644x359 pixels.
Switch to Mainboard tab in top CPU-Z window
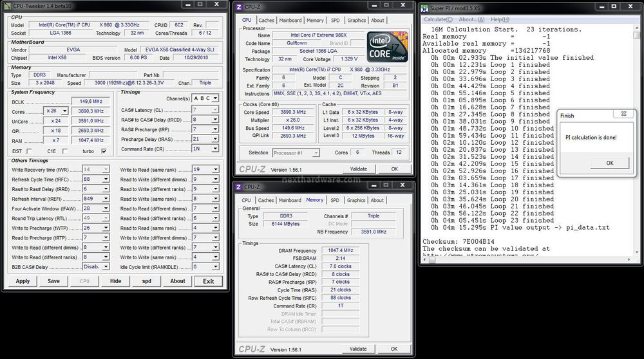point(290,20)
